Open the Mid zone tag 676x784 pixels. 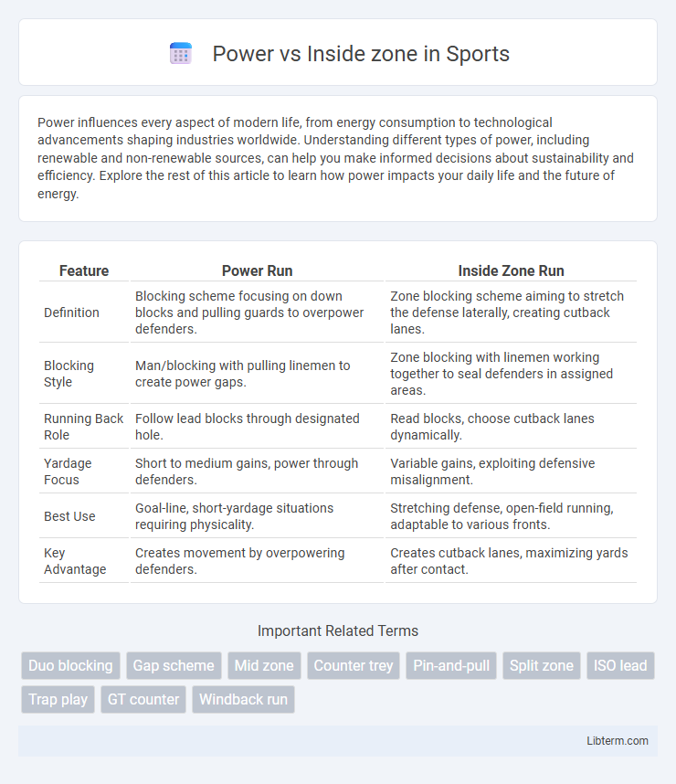pyautogui.click(x=264, y=665)
